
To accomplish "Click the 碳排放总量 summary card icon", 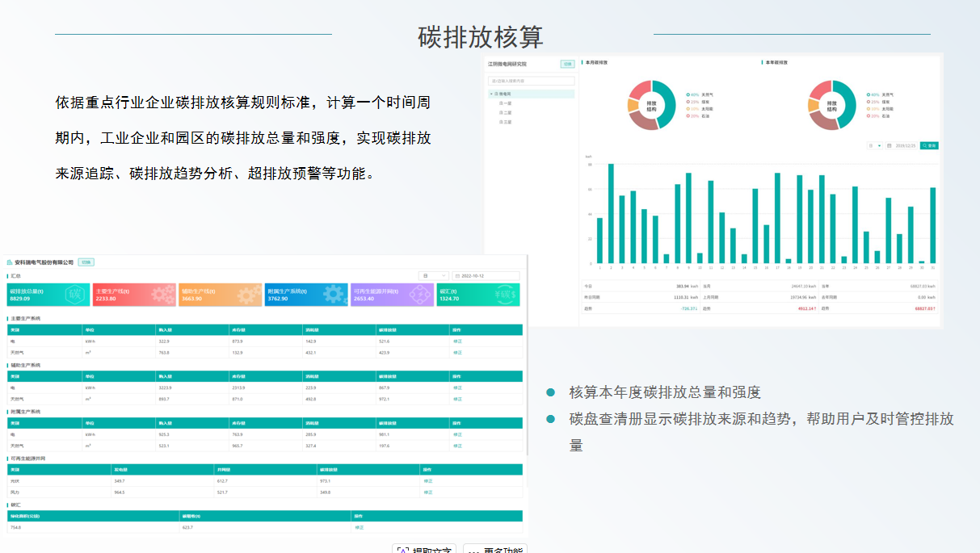I will pyautogui.click(x=74, y=295).
